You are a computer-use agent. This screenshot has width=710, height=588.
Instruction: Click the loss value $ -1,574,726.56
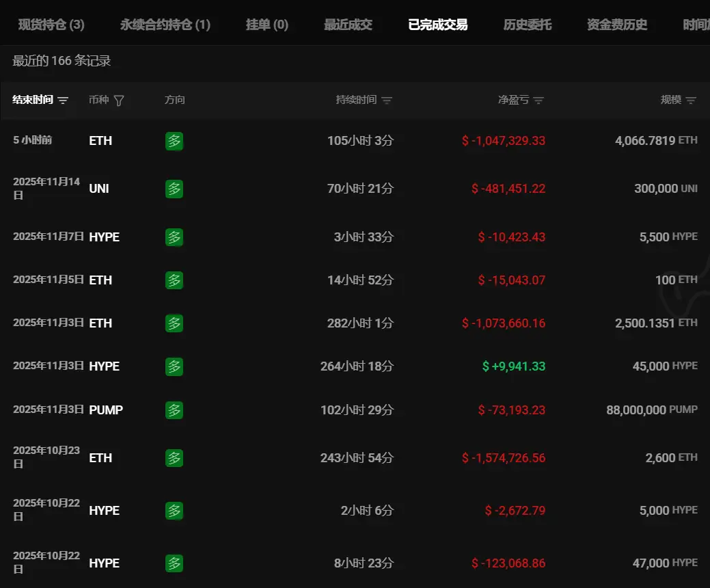(x=504, y=458)
